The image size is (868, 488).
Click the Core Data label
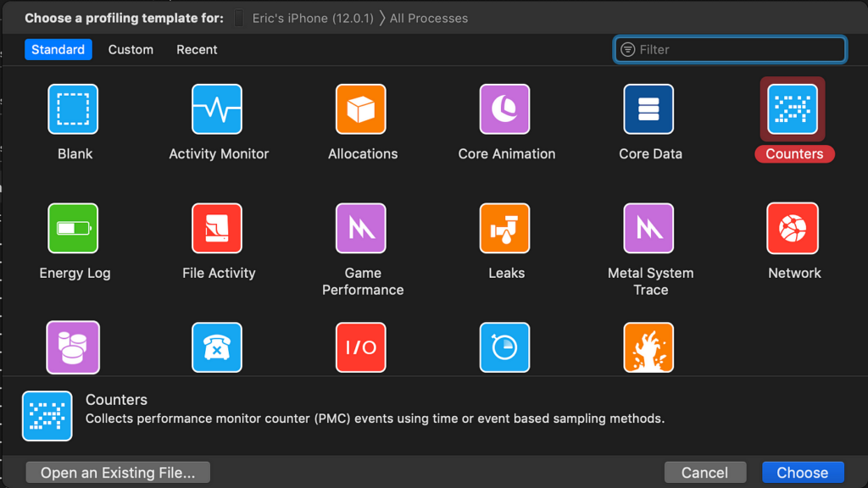click(650, 154)
